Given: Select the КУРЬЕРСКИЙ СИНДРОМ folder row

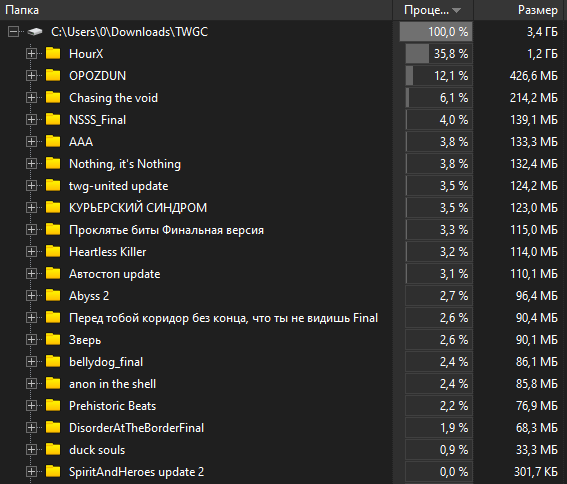Looking at the screenshot, I should point(284,208).
